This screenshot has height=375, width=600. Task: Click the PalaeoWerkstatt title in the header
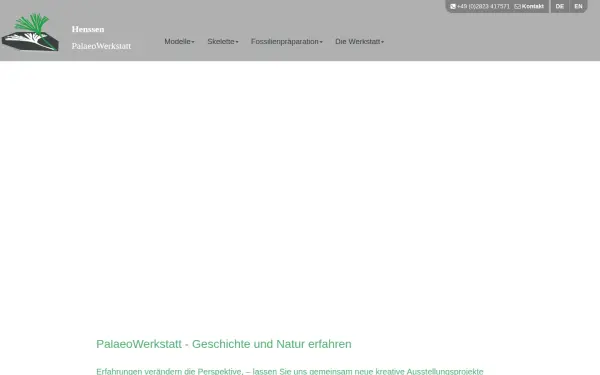101,46
